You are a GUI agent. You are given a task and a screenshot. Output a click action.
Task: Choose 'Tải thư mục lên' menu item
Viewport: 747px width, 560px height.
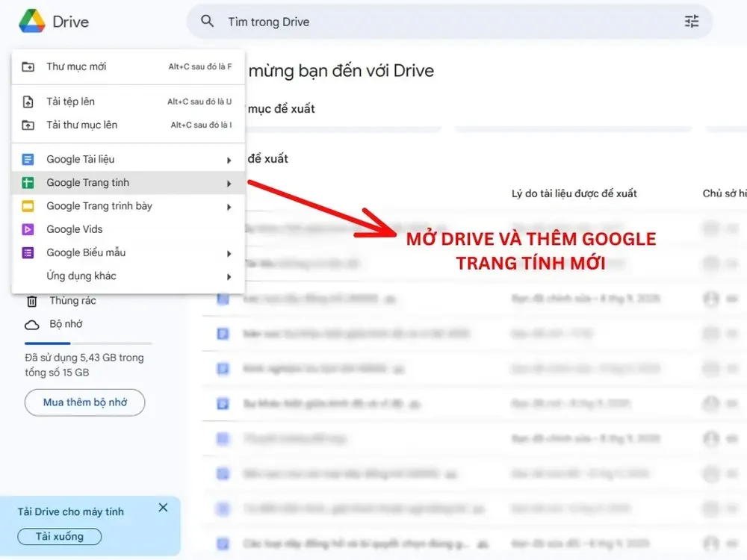(128, 125)
